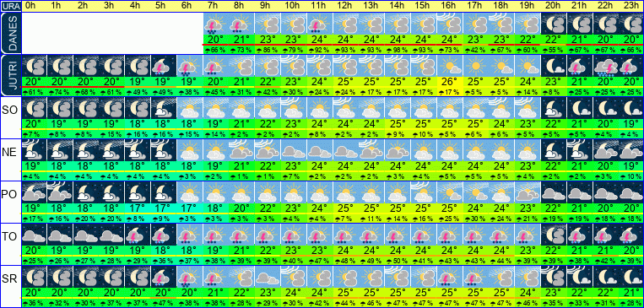The height and width of the screenshot is (308, 644).
Task: Click SO row 5h moon-and-cloud icon
Action: (163, 108)
